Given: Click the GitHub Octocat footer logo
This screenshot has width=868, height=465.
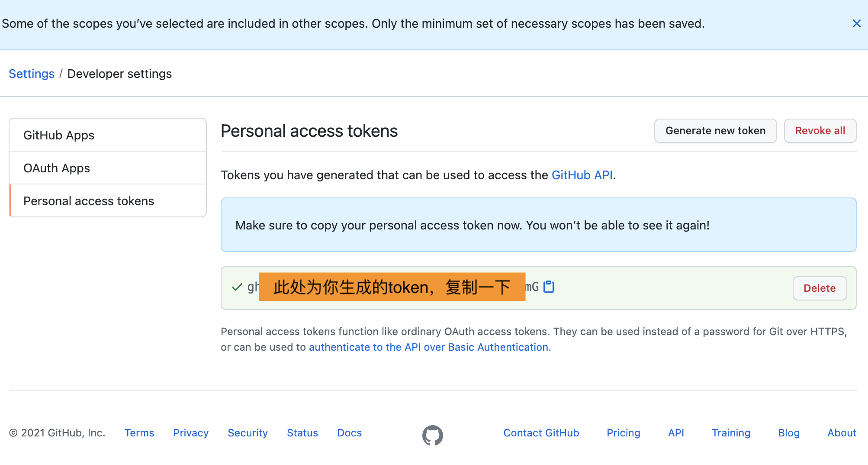Looking at the screenshot, I should [x=433, y=435].
